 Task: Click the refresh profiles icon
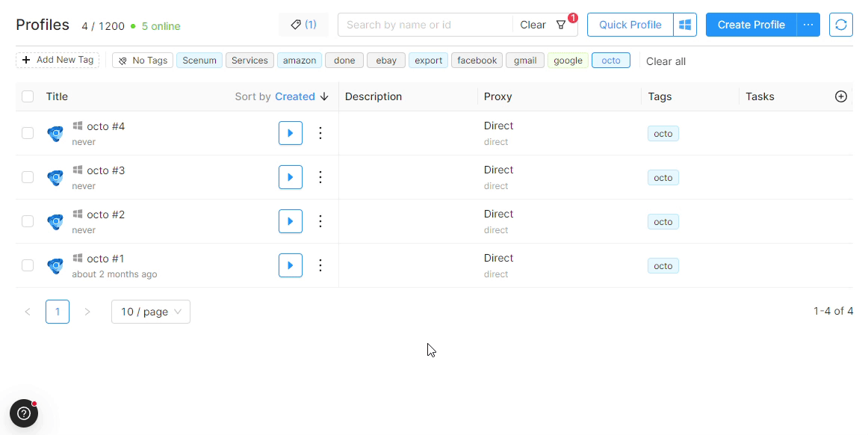[x=840, y=25]
